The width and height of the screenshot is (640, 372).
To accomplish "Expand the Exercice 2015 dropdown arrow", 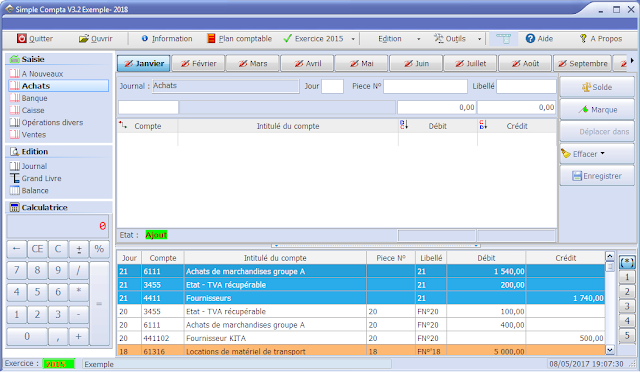I will click(x=353, y=39).
